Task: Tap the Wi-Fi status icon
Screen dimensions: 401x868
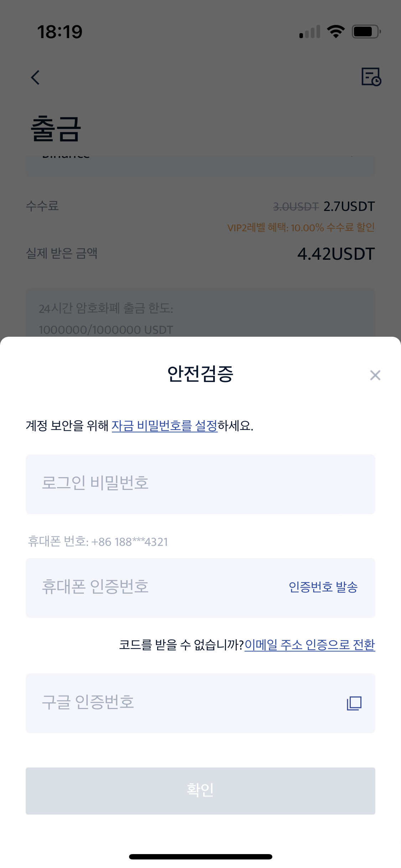Action: 336,32
